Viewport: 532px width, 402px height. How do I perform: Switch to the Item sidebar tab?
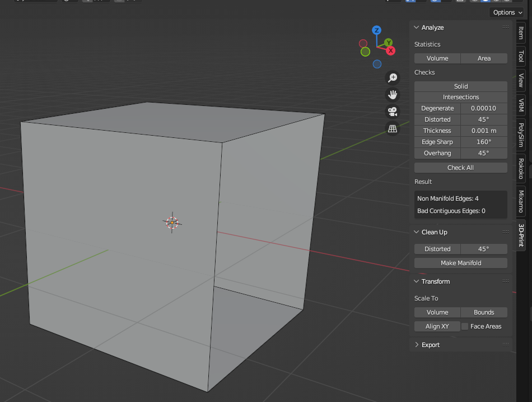point(521,33)
